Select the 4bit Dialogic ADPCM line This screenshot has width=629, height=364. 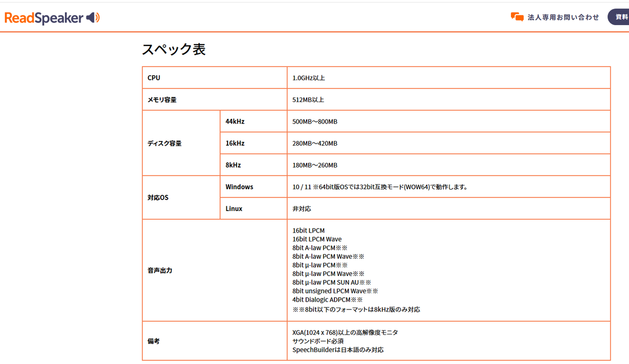click(327, 300)
